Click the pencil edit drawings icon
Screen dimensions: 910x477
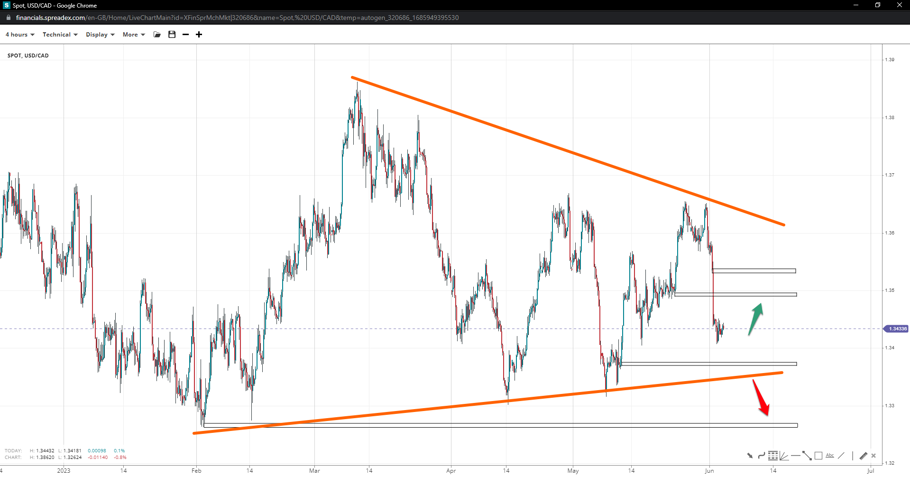863,456
